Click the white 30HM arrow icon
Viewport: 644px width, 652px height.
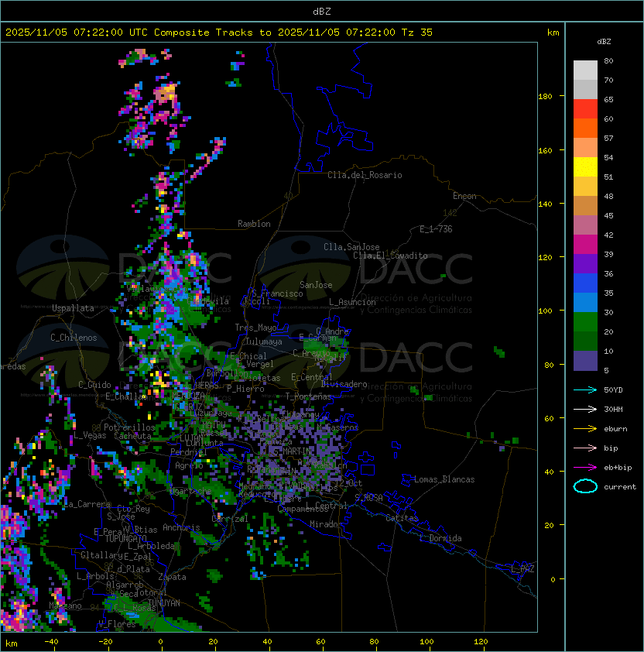coord(585,409)
